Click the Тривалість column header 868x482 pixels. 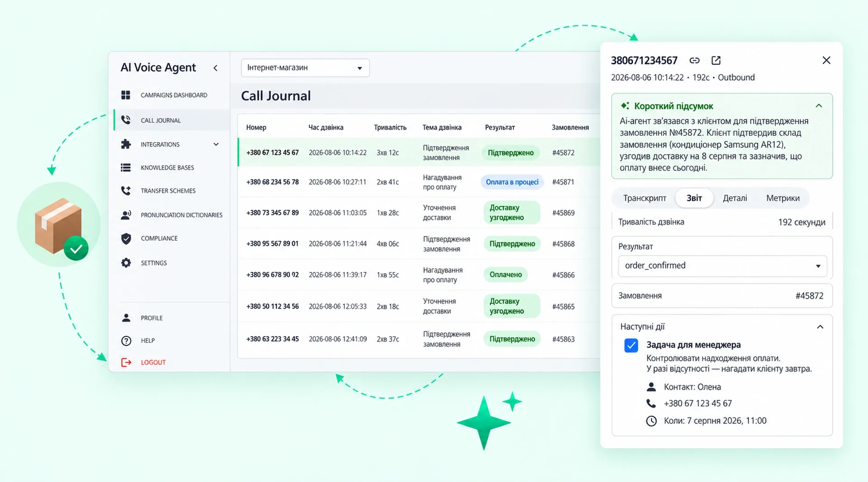(390, 127)
